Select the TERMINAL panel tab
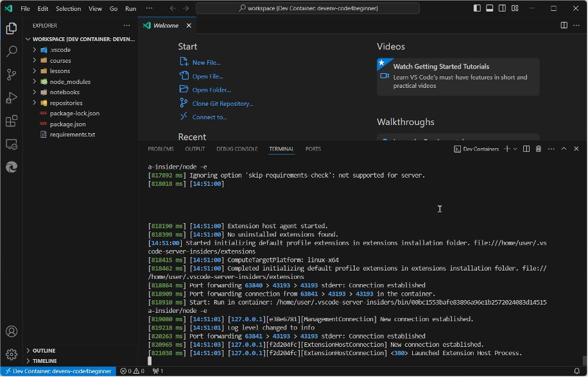Viewport: 588px width, 377px height. tap(281, 149)
